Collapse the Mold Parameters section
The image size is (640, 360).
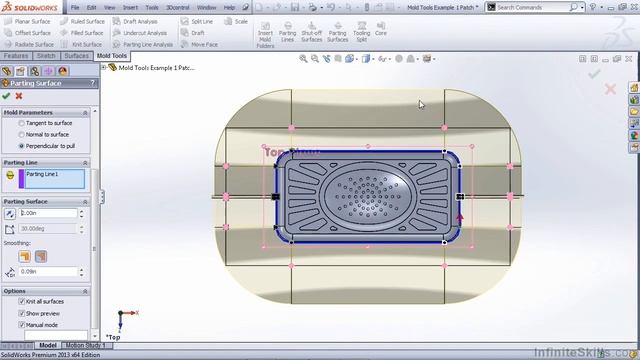pos(85,112)
